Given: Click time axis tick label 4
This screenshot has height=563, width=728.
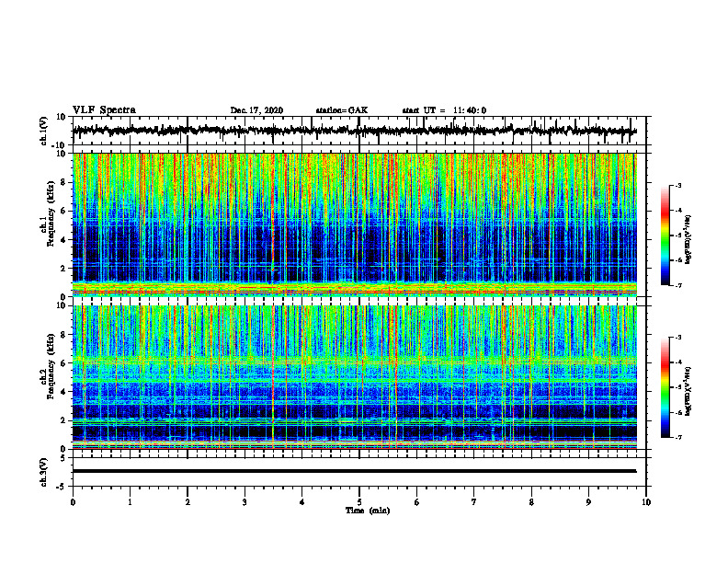Looking at the screenshot, I should pos(301,502).
